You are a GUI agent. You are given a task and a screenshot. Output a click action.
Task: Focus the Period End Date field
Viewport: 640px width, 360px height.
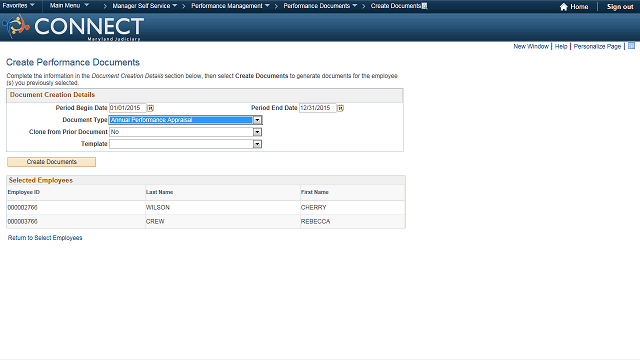(x=318, y=108)
